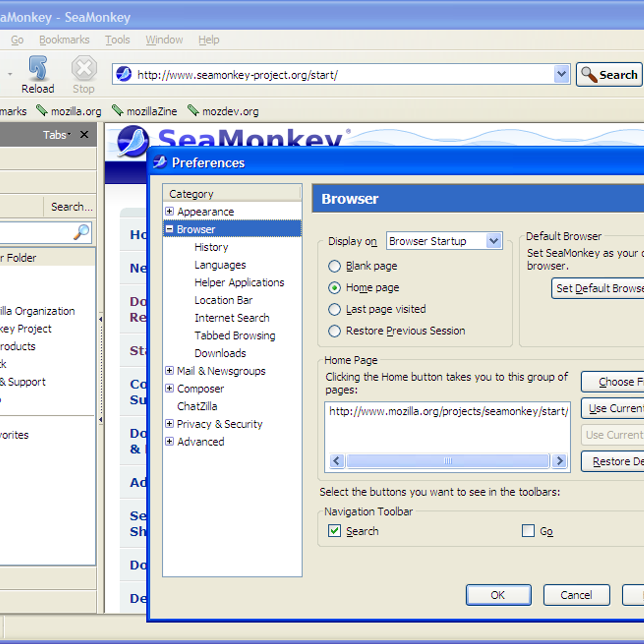Click the site icon in the URL bar

124,74
